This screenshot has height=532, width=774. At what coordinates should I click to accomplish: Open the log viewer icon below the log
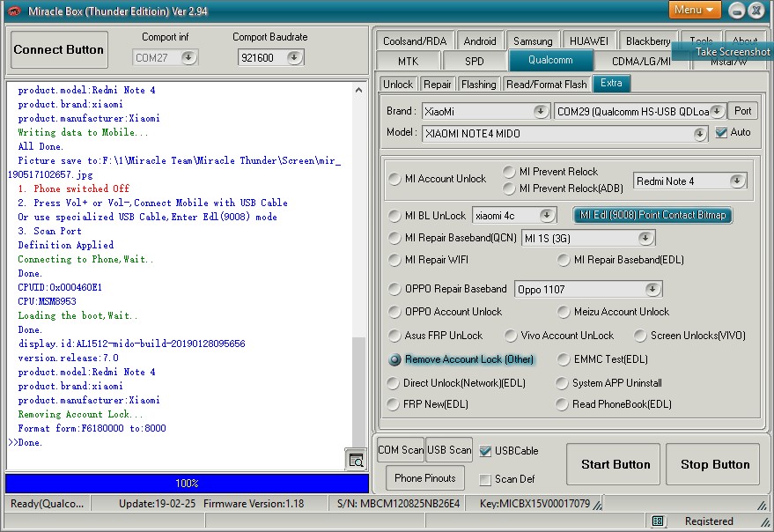356,460
